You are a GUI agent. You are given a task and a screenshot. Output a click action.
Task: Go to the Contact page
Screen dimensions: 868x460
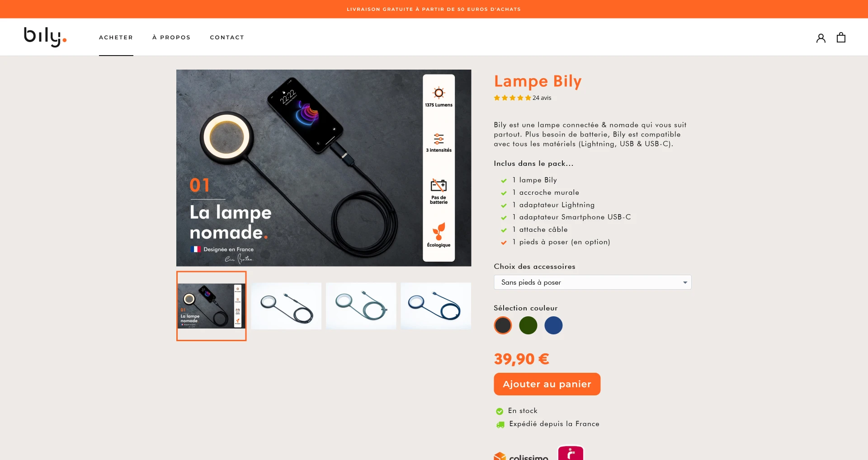pyautogui.click(x=227, y=38)
